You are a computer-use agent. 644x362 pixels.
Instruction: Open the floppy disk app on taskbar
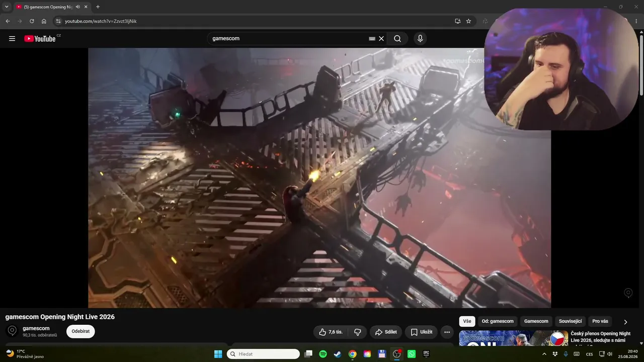[x=382, y=354]
